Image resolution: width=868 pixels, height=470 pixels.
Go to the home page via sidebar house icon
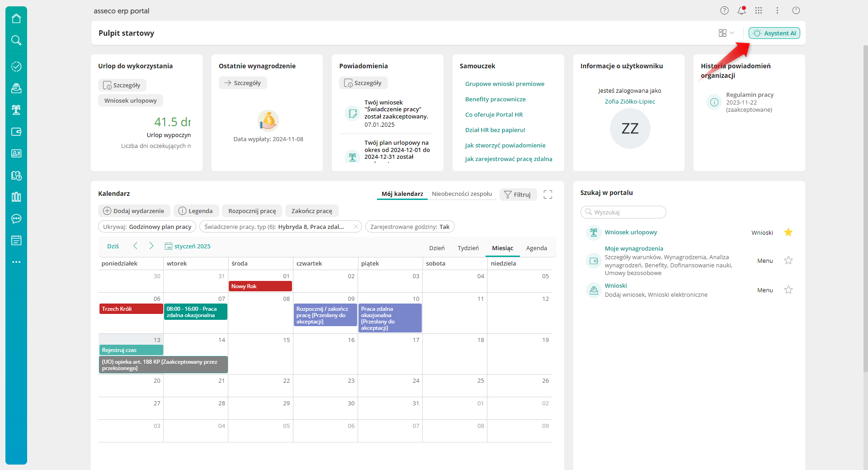[x=16, y=19]
